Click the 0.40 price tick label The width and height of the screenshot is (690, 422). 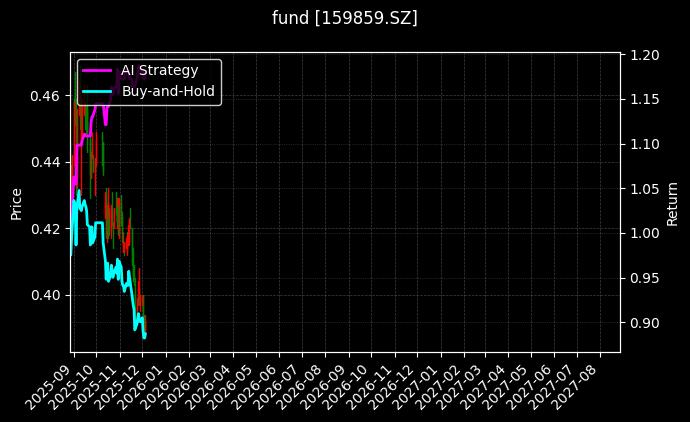coord(45,295)
